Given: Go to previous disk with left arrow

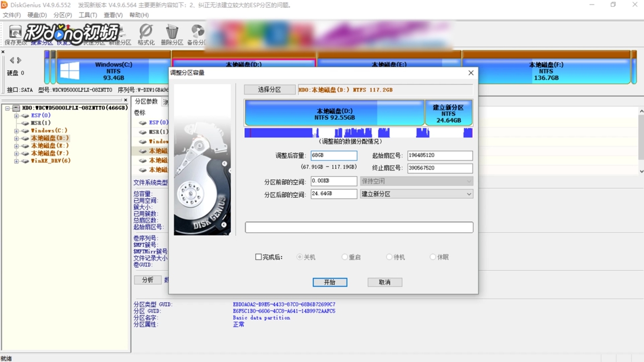Looking at the screenshot, I should coord(12,60).
